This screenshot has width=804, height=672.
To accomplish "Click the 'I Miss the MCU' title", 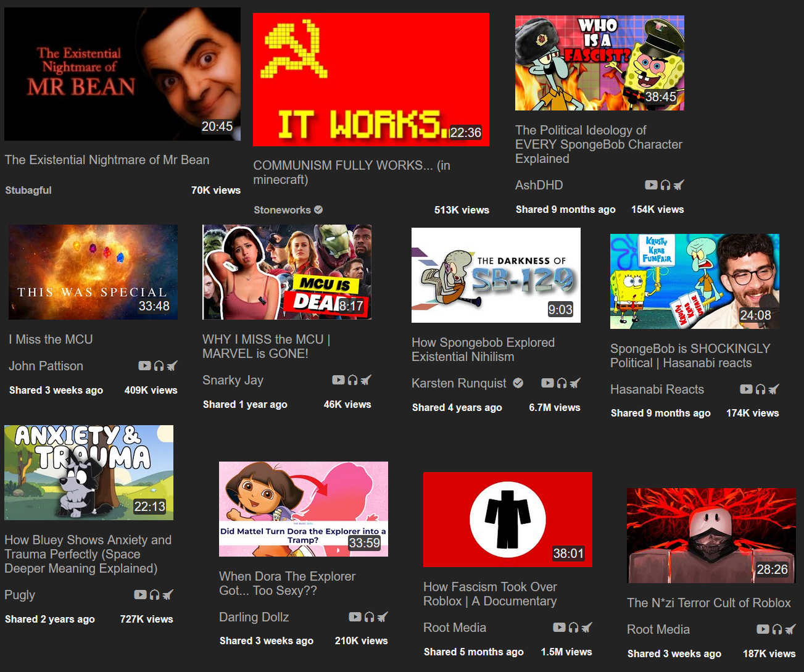I will [x=51, y=339].
